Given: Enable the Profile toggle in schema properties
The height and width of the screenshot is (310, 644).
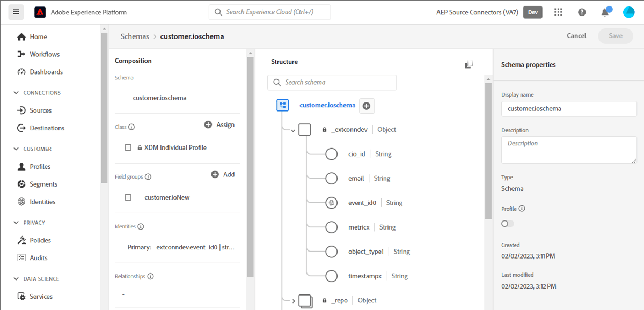Looking at the screenshot, I should pyautogui.click(x=507, y=223).
